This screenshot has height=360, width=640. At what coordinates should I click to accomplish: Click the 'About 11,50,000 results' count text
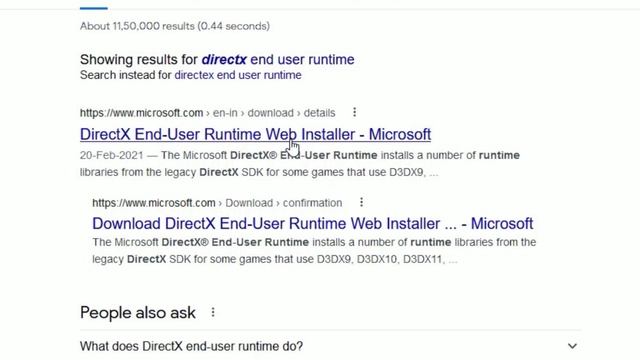point(175,26)
